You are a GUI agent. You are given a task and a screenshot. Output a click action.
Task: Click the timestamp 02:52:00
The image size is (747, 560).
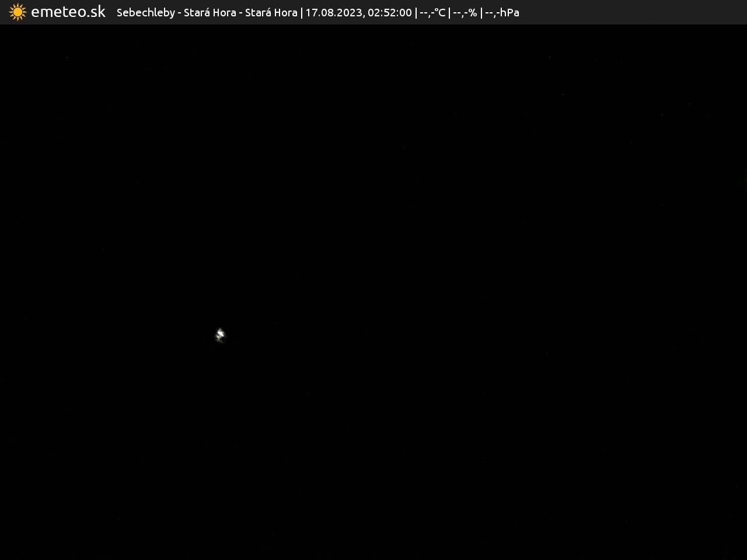point(389,13)
